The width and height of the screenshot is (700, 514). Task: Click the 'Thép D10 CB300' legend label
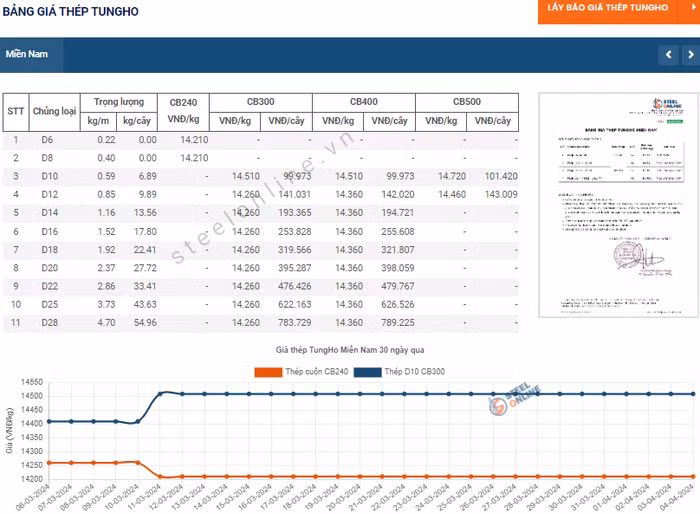(x=415, y=372)
